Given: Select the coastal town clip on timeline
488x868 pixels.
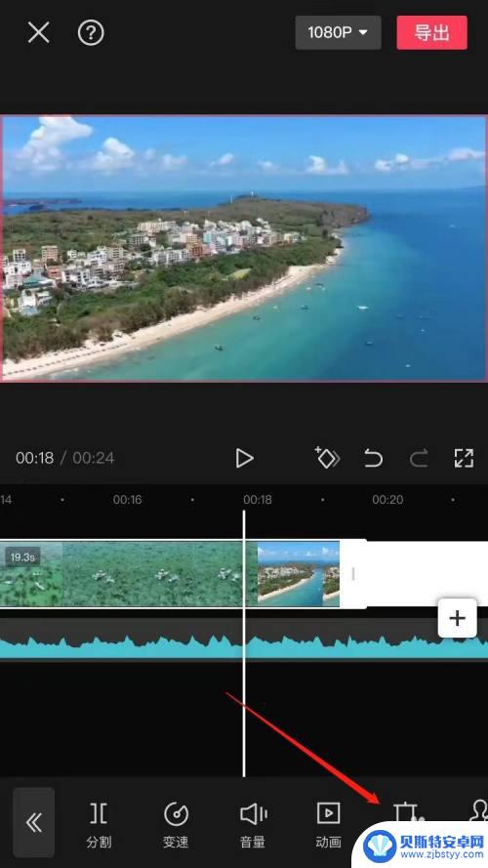Looking at the screenshot, I should pyautogui.click(x=299, y=574).
